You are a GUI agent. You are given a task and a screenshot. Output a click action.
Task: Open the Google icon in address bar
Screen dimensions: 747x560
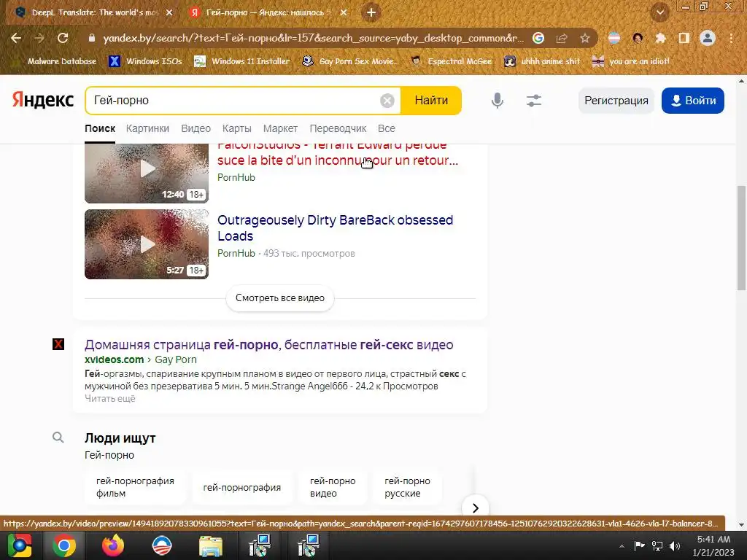[x=538, y=38]
